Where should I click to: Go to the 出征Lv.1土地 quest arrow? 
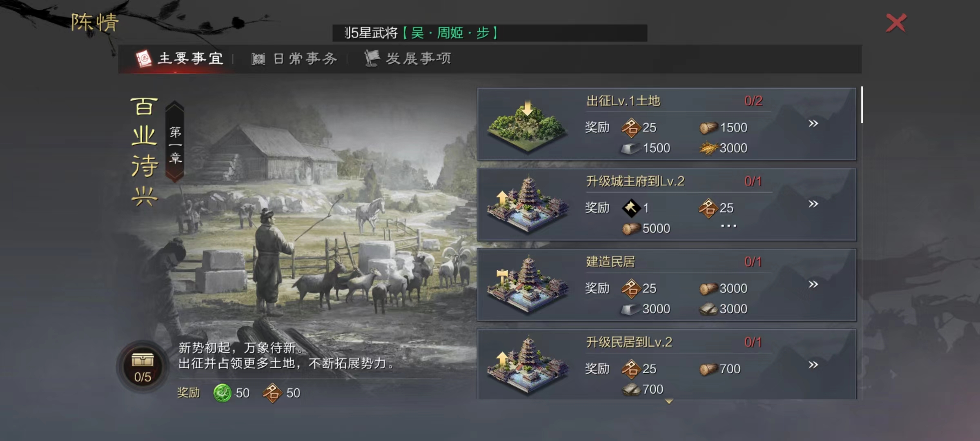pyautogui.click(x=813, y=123)
